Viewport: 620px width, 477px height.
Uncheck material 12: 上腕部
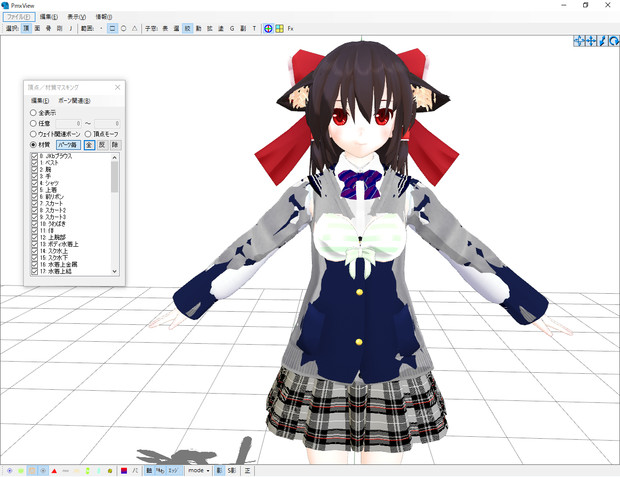click(x=35, y=237)
